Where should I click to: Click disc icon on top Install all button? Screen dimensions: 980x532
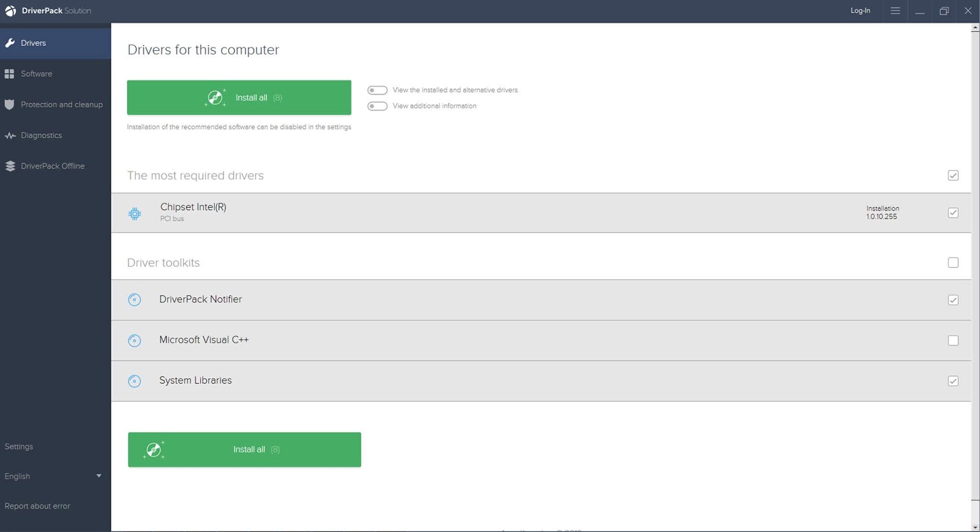click(x=215, y=97)
